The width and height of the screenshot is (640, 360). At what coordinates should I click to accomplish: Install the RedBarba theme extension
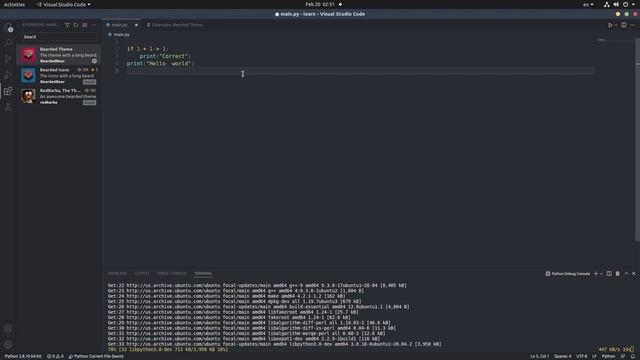click(x=89, y=102)
